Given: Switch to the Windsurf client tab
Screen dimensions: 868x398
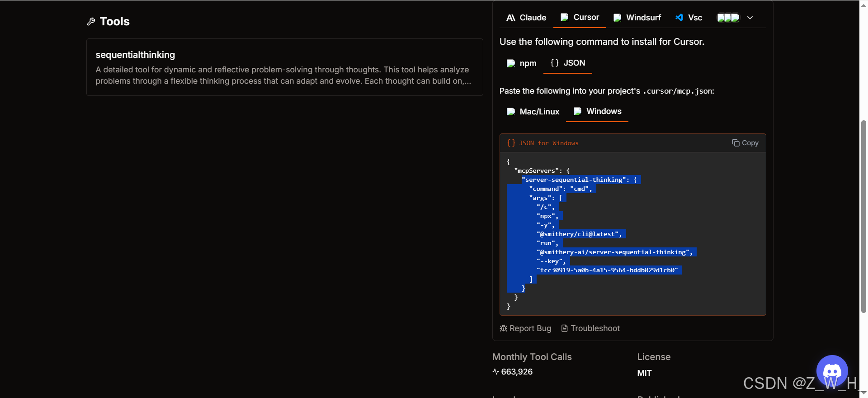Looking at the screenshot, I should point(637,18).
